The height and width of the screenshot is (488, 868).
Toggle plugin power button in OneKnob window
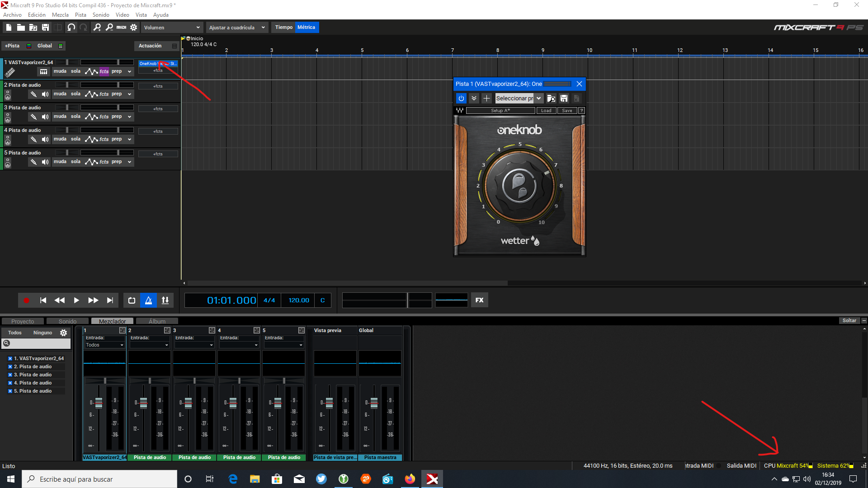point(461,98)
